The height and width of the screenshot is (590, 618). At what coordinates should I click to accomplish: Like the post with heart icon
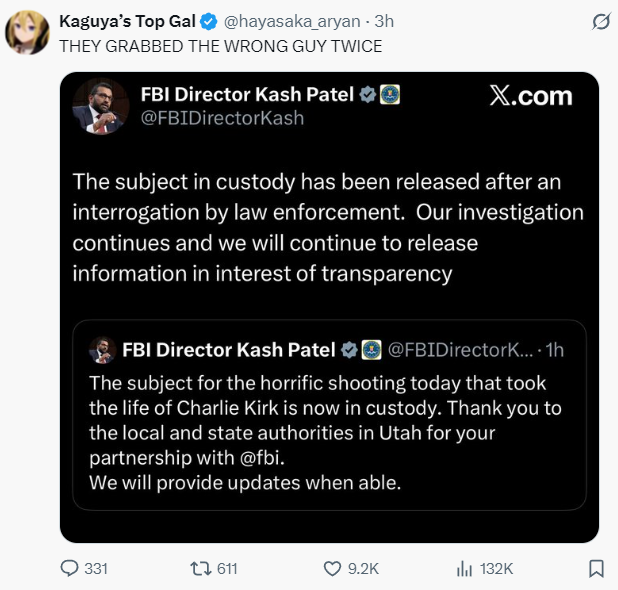(332, 569)
